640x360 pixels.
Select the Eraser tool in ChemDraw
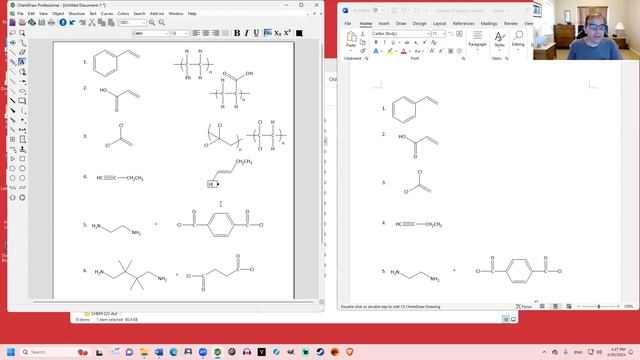[22, 52]
